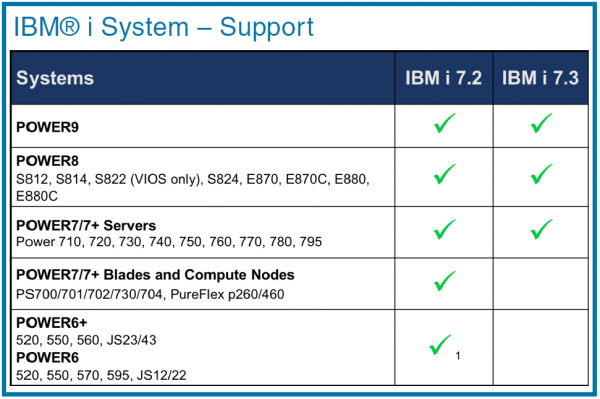Image resolution: width=600 pixels, height=399 pixels.
Task: Click the POWER9 row label
Action: 47,127
